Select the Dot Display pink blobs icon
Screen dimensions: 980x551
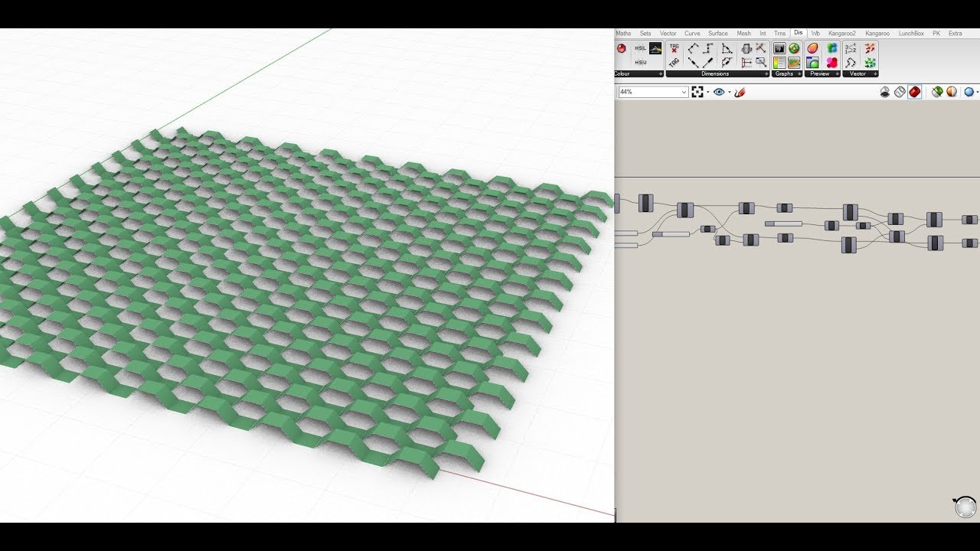[x=832, y=63]
